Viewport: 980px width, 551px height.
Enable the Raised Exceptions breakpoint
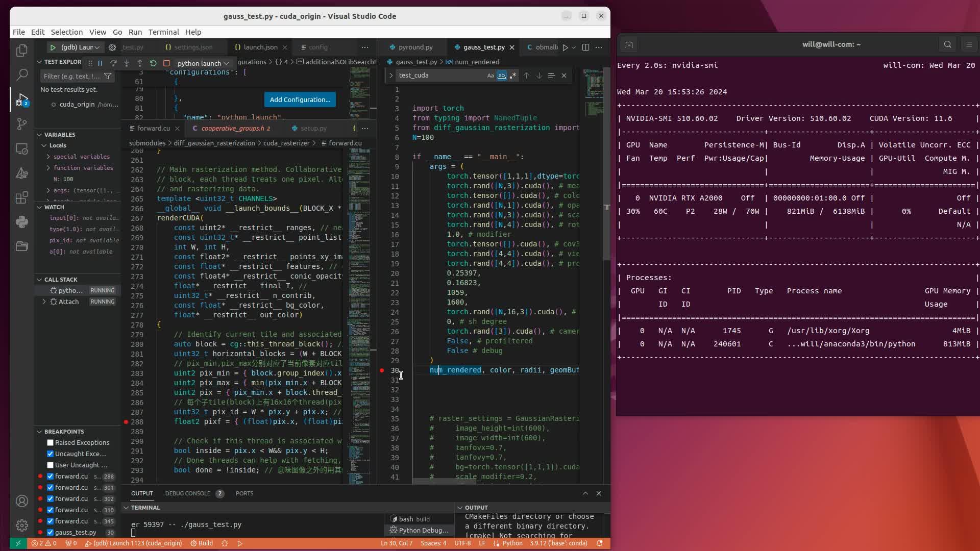tap(50, 442)
